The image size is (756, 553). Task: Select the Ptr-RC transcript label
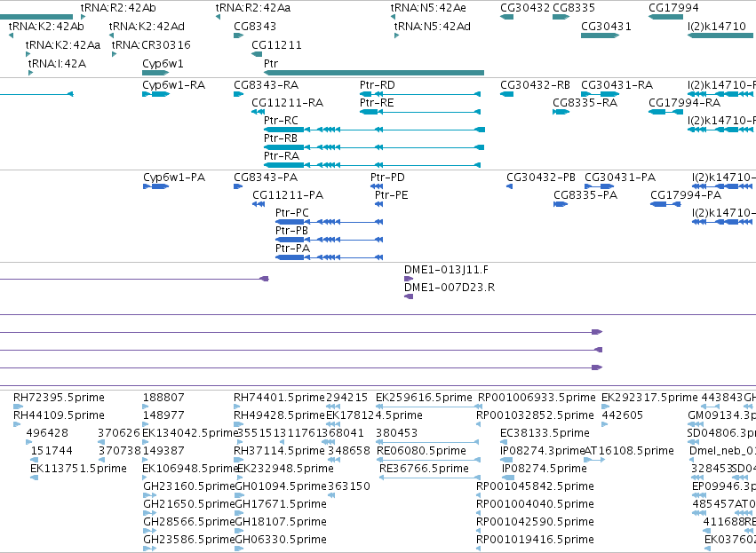281,121
